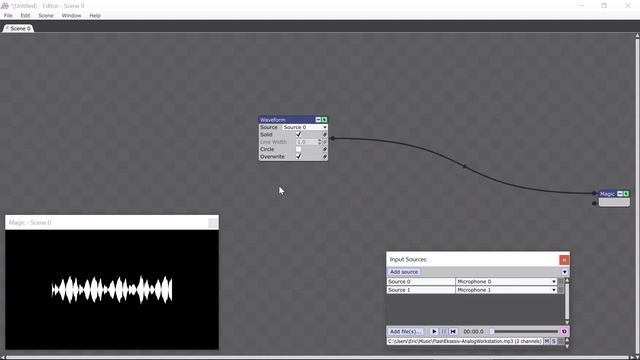Click the Waveform node title bar

(x=287, y=120)
